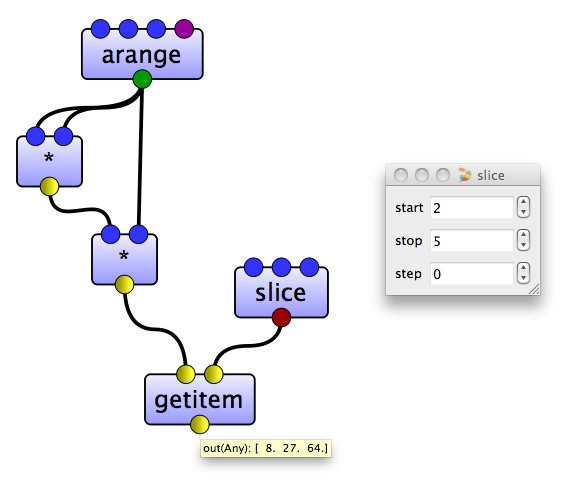The height and width of the screenshot is (481, 573).
Task: Click into the step input field
Action: click(472, 273)
